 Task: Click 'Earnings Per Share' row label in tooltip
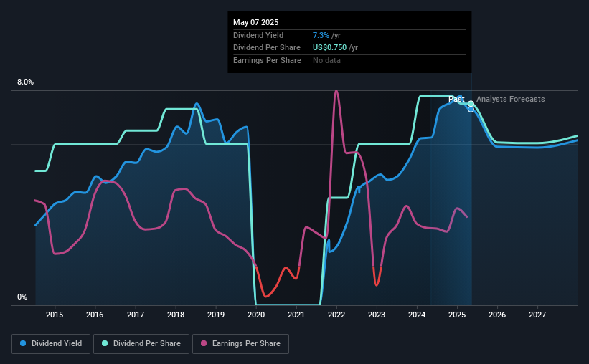pos(267,60)
